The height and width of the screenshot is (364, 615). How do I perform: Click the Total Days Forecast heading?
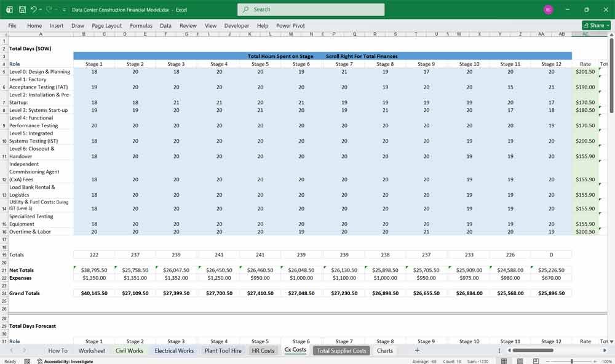tap(33, 326)
